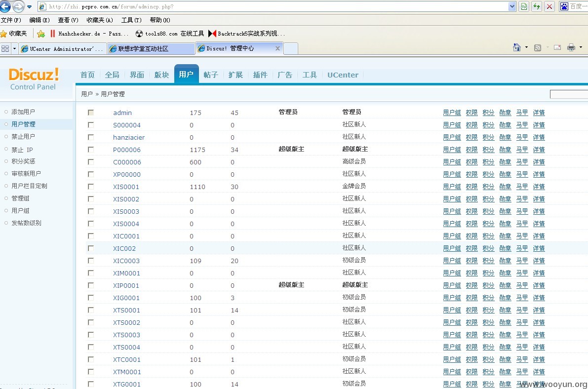Click 金牌会员 group text for XIS0001
588x389 pixels.
354,186
